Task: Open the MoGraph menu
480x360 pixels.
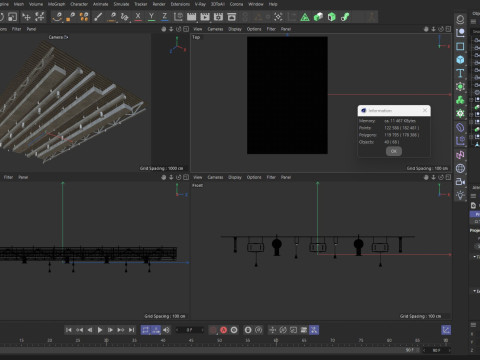Action: click(56, 4)
